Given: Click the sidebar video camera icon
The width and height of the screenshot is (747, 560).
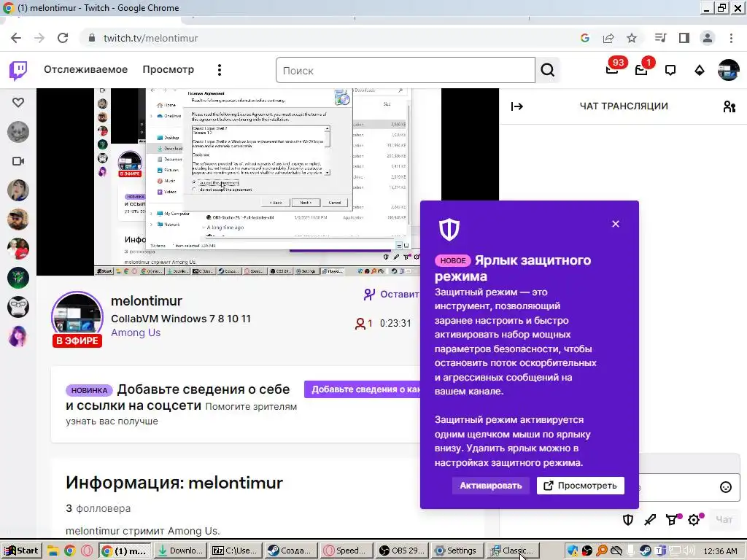Looking at the screenshot, I should [x=18, y=161].
